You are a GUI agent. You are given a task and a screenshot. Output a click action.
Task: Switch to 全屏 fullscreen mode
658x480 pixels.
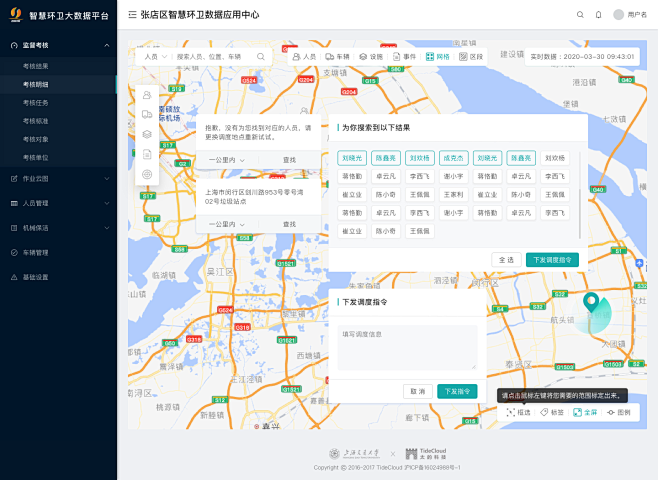coord(585,412)
